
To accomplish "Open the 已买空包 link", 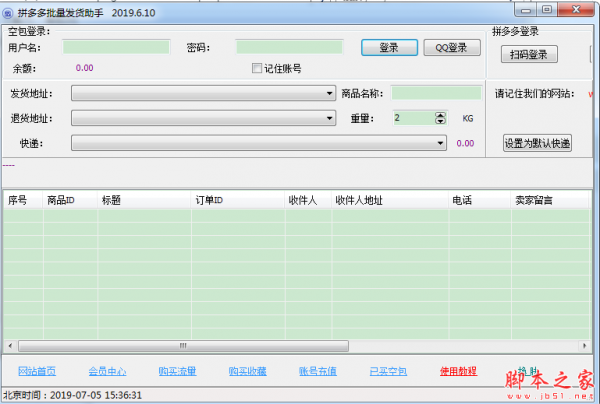I will pos(388,371).
